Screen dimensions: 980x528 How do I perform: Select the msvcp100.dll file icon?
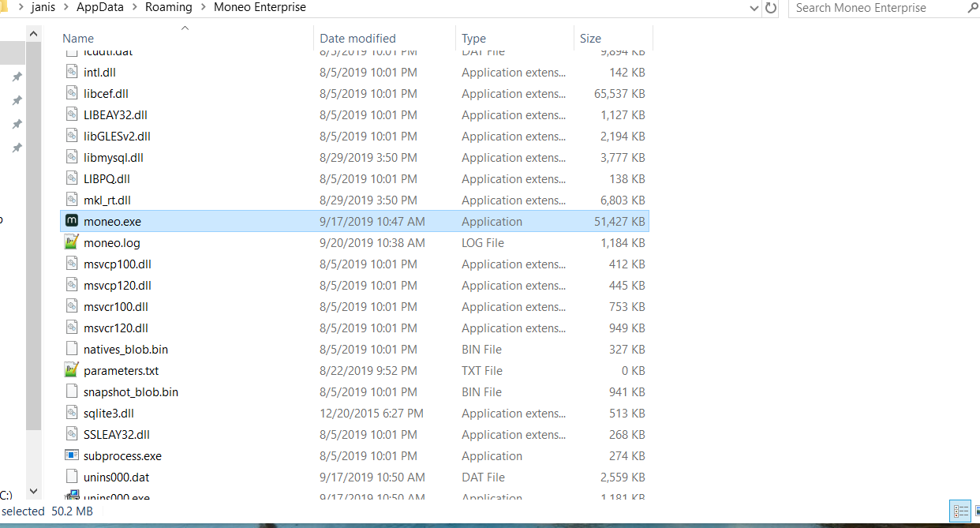[x=72, y=264]
